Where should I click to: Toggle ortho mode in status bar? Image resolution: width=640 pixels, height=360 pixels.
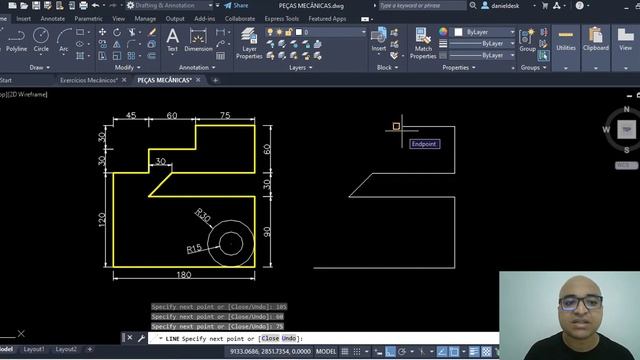(x=390, y=351)
